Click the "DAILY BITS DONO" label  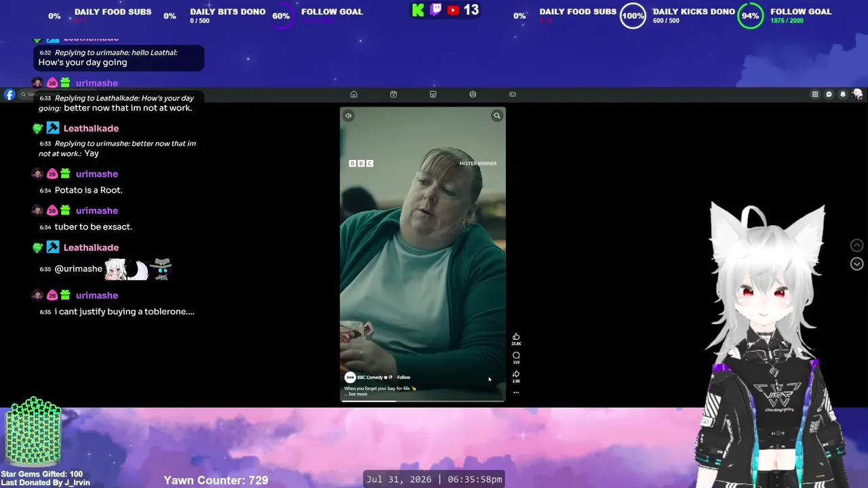coord(228,12)
